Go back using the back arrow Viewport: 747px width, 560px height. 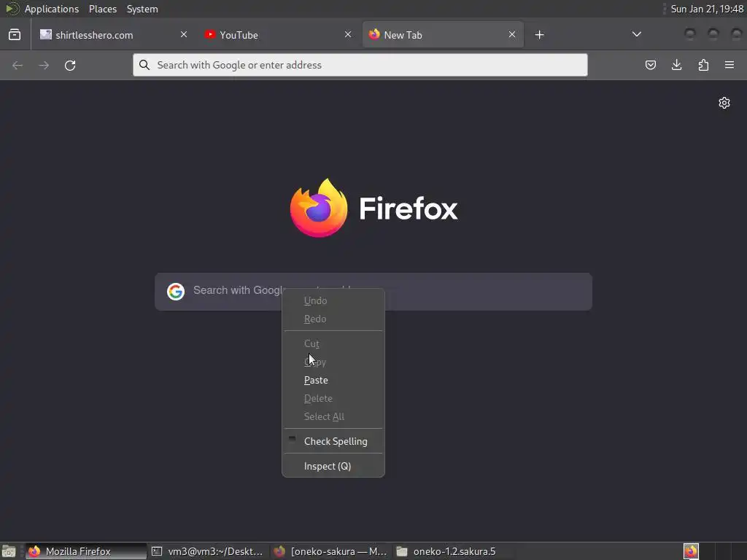[x=18, y=65]
